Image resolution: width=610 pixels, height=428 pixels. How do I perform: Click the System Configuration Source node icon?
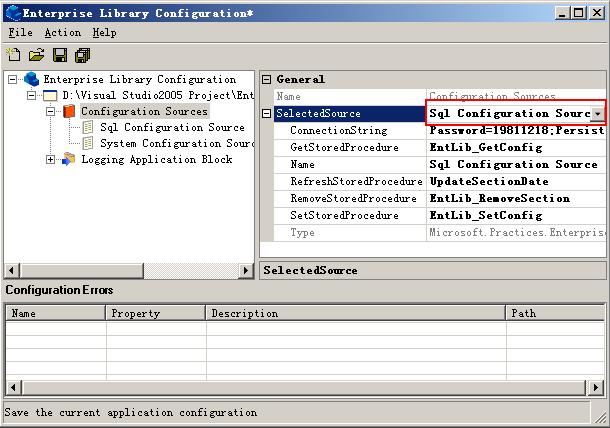point(88,144)
